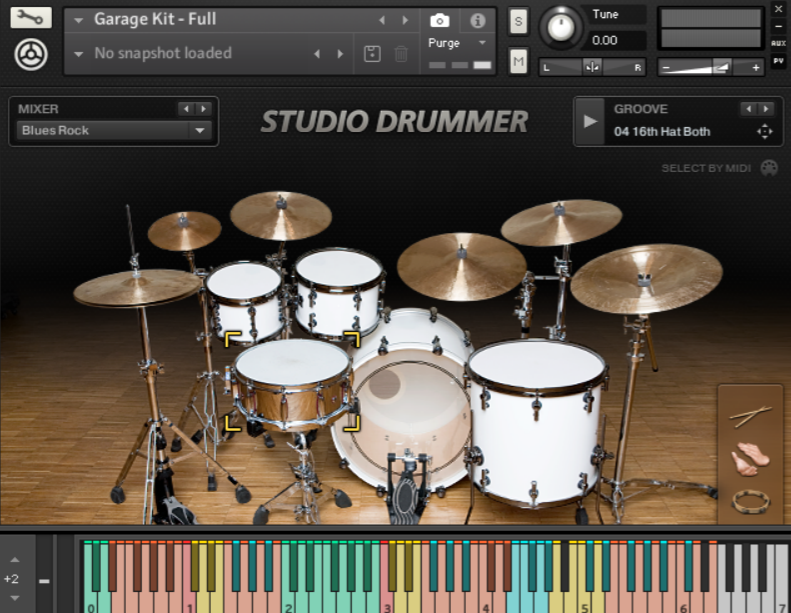The image size is (791, 613).
Task: Click the minus sign on the volume control
Action: click(666, 68)
